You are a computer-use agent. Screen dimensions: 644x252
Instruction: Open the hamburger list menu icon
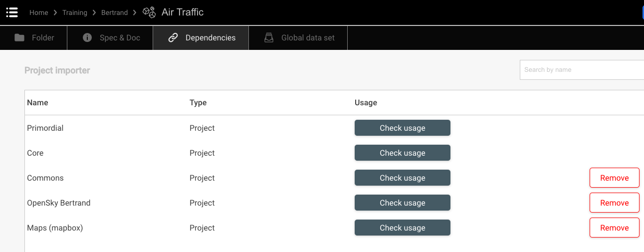point(12,12)
